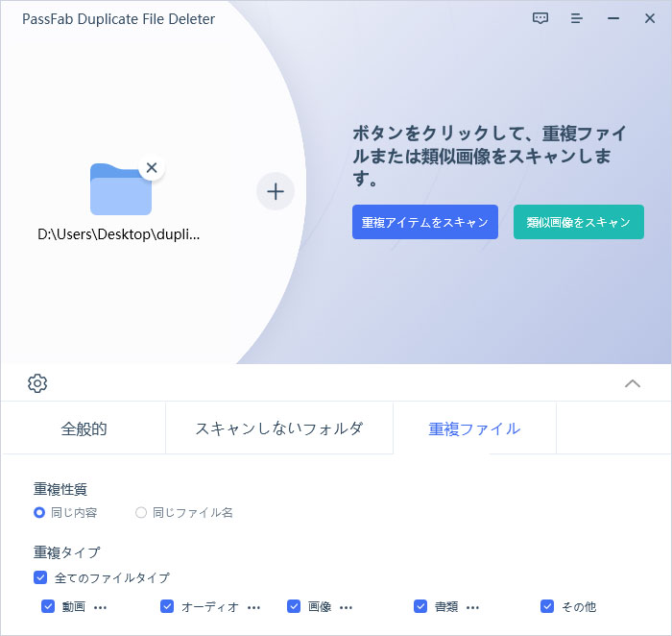Remove the added folder with X badge
This screenshot has width=672, height=636.
point(151,167)
